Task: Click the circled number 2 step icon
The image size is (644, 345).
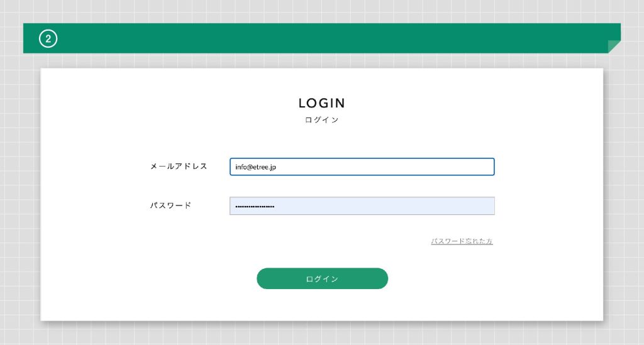Action: [x=48, y=39]
